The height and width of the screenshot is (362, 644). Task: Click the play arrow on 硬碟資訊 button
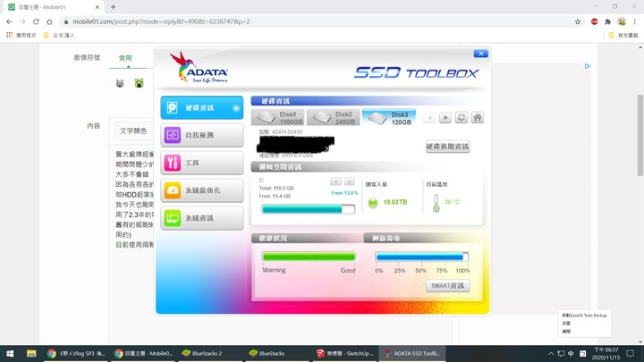tap(236, 108)
